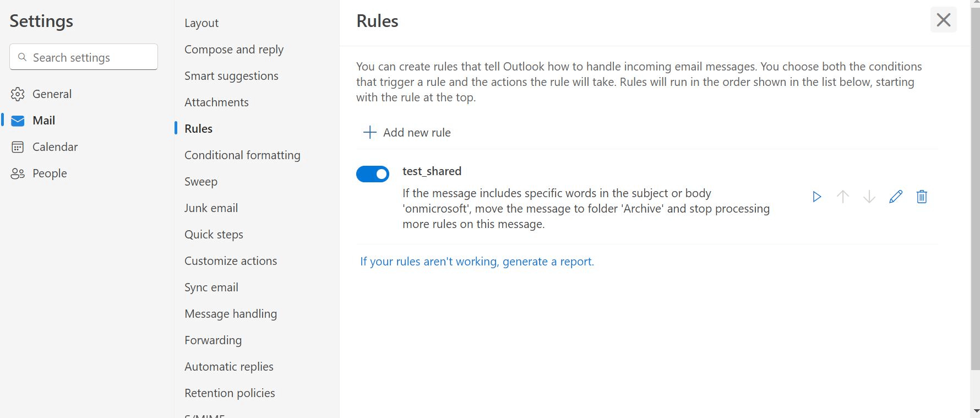The height and width of the screenshot is (418, 980).
Task: Disable the test_shared rule toggle
Action: [x=373, y=174]
